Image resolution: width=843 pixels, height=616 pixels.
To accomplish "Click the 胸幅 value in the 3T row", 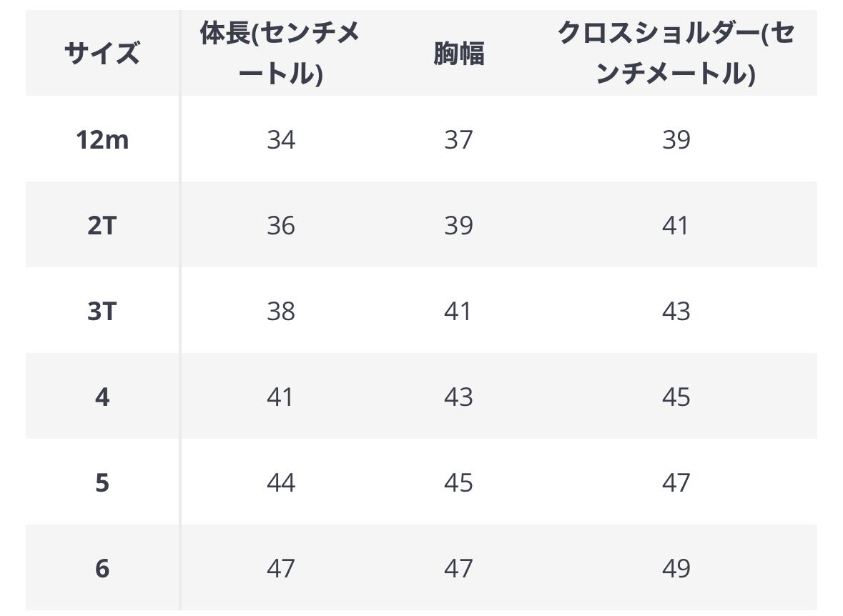I will pos(458,311).
